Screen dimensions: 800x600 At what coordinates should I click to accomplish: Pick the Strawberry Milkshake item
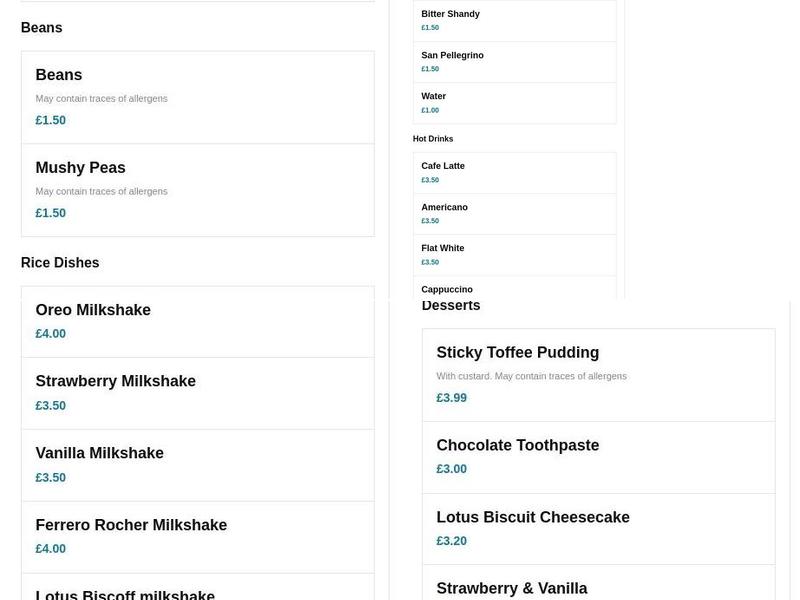197,393
